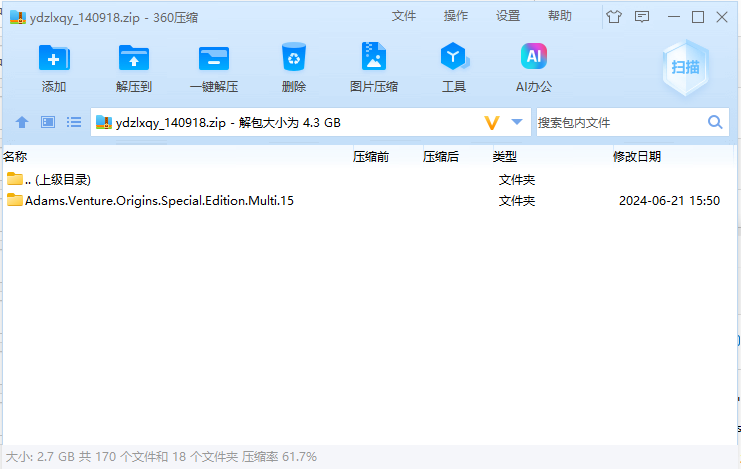Select the Adams.Venture.Origins.Special.Edition.Multi.15 folder
Screen dimensions: 741x469
(x=369, y=200)
